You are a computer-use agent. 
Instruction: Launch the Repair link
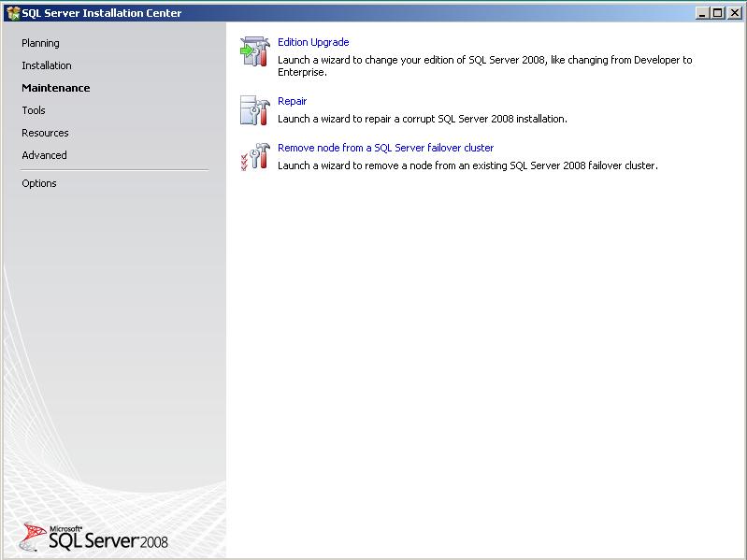pyautogui.click(x=292, y=101)
